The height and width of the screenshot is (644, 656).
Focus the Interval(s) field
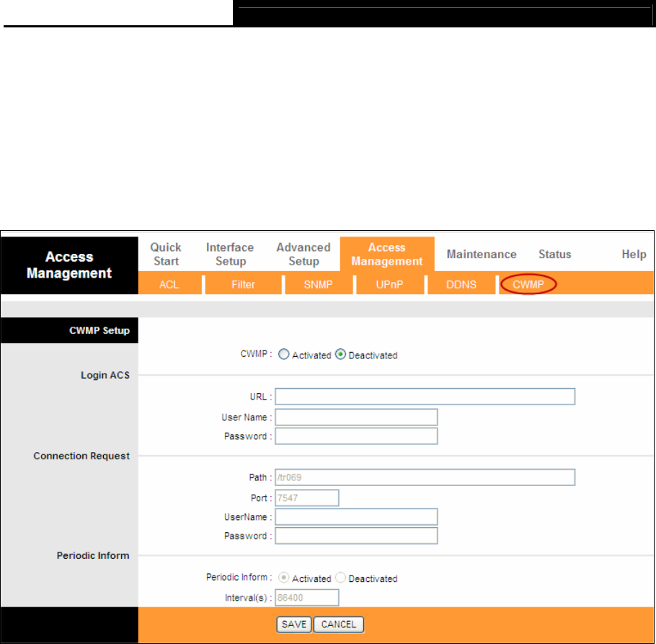307,598
